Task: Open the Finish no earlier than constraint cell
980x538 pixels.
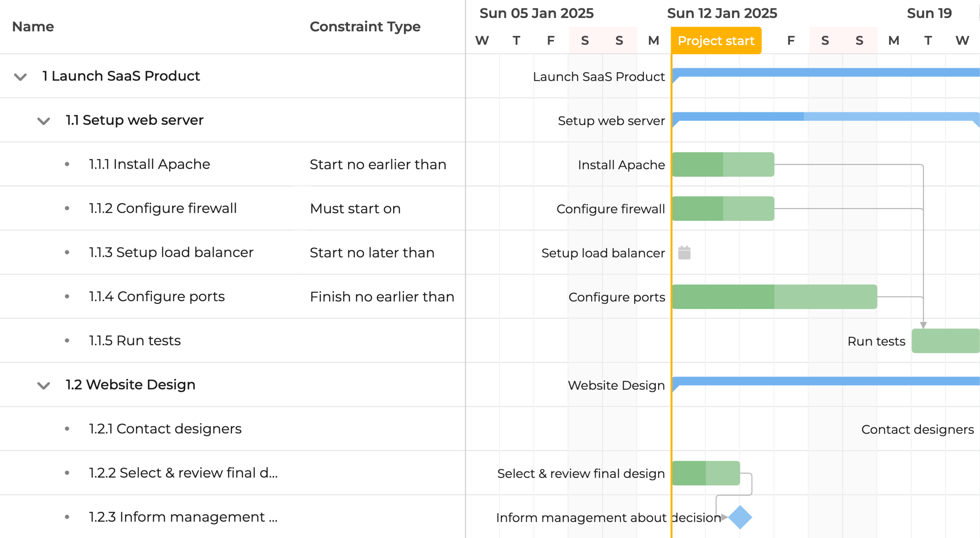Action: (x=382, y=297)
